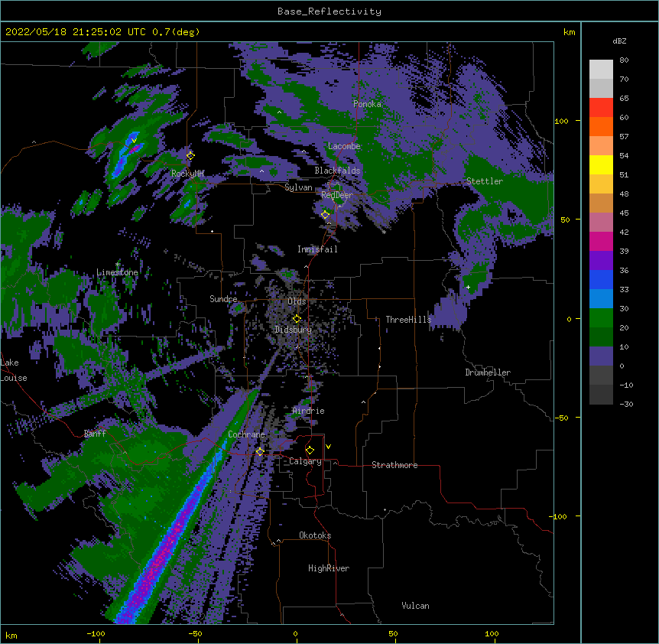
Task: Click the yellow diamond marker below Olds
Action: 297,319
